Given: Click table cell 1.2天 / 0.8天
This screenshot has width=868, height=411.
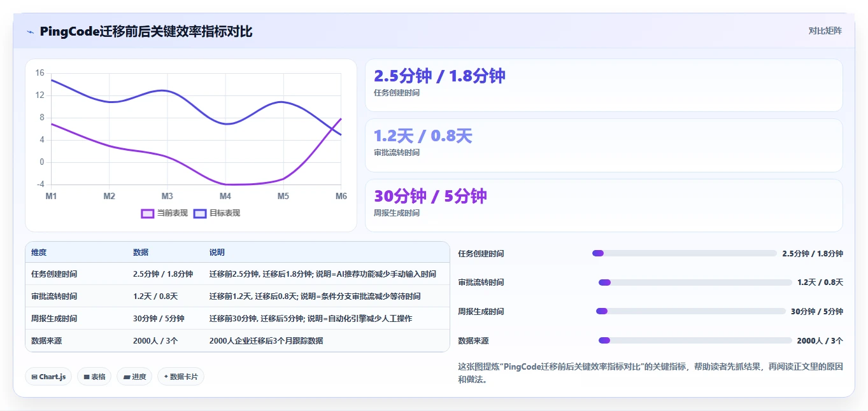Looking at the screenshot, I should 155,296.
